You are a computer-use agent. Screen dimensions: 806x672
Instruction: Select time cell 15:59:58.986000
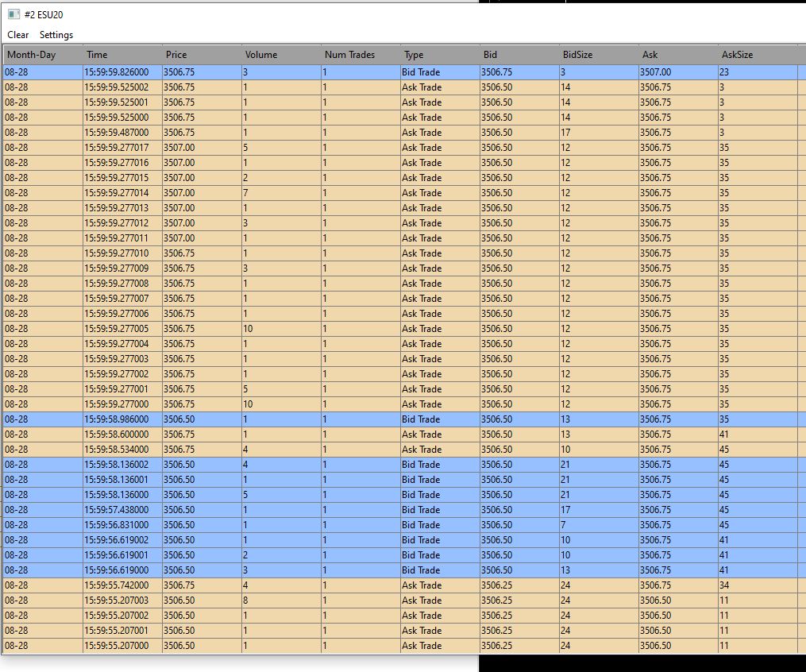[121, 419]
